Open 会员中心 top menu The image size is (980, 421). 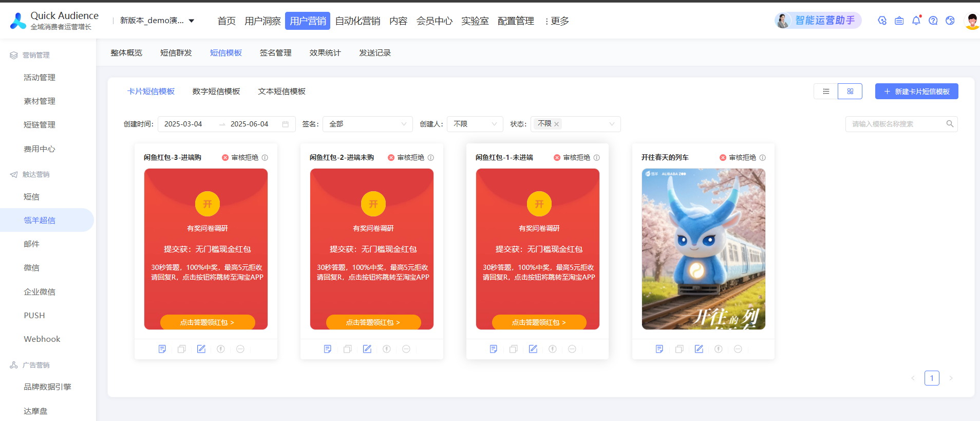pos(435,21)
